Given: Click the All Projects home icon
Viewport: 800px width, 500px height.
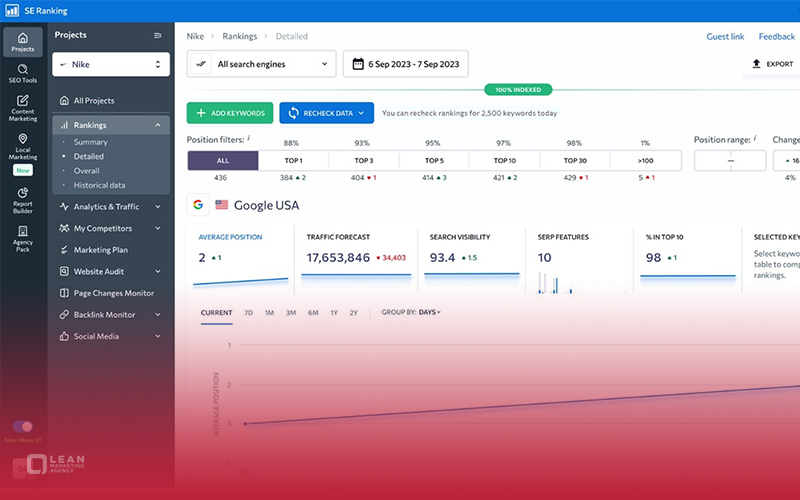Looking at the screenshot, I should (x=64, y=101).
